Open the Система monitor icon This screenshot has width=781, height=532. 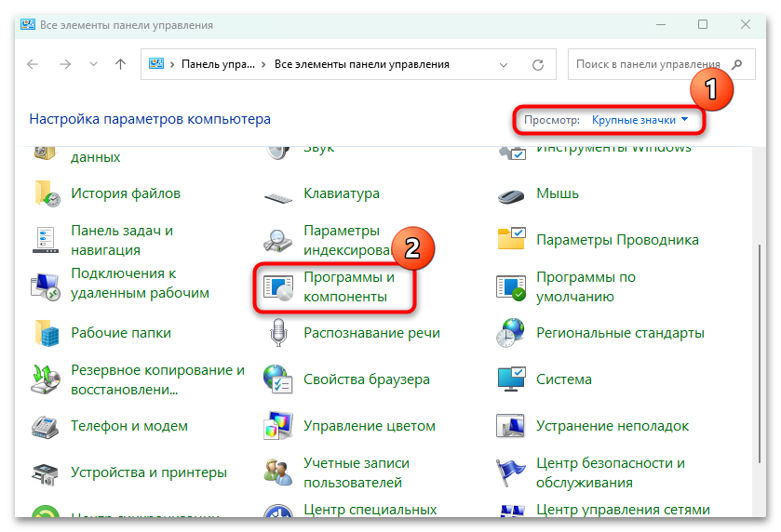pyautogui.click(x=511, y=379)
